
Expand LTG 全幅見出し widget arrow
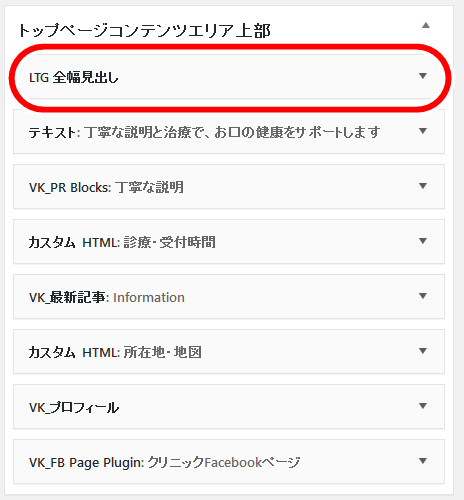[x=423, y=76]
